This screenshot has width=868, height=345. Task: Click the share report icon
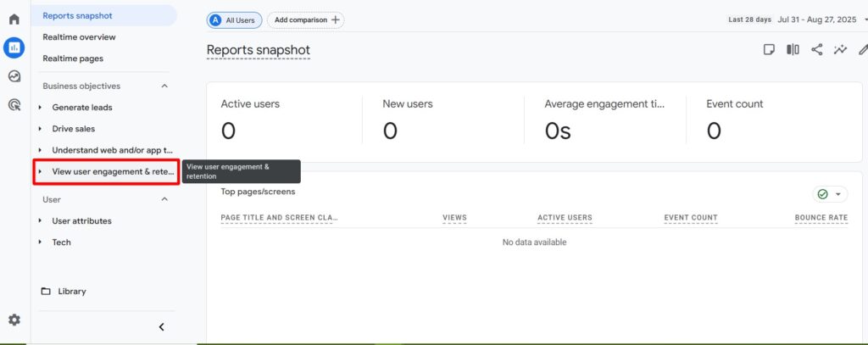[816, 49]
